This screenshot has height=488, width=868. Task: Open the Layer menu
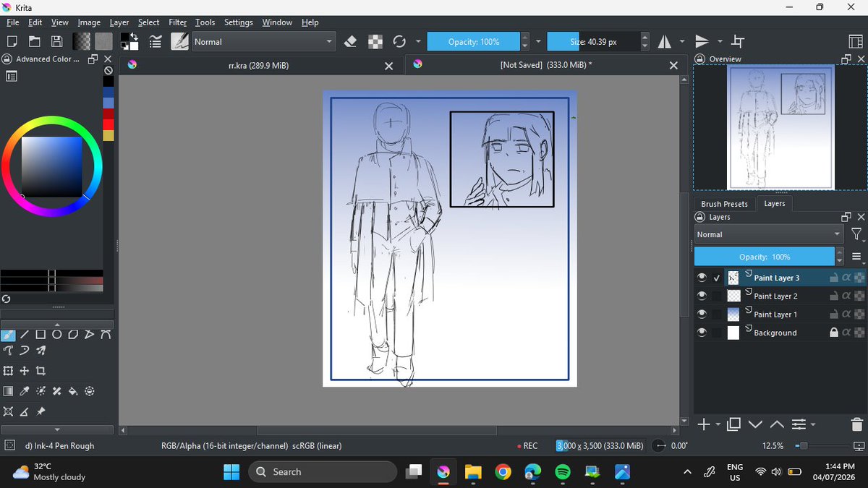[x=119, y=22]
